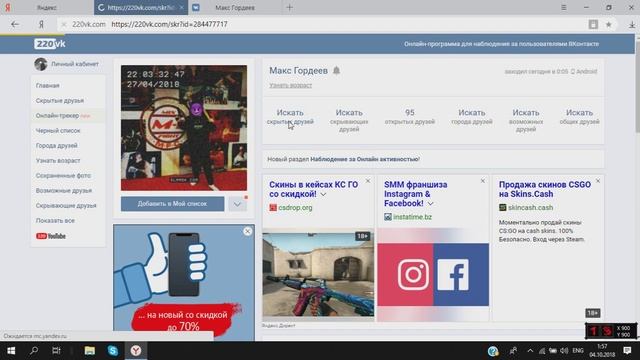
Task: Click the Yandex Я home button
Action: pos(41,24)
